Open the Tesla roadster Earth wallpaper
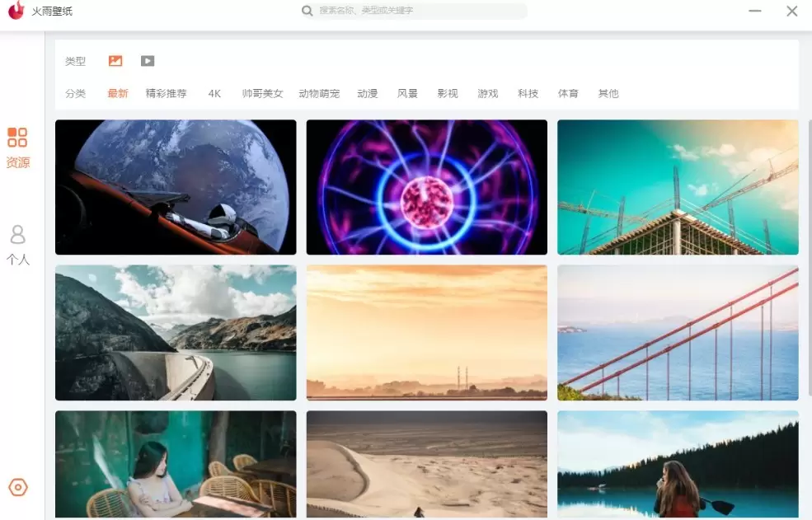The width and height of the screenshot is (812, 520). point(176,188)
